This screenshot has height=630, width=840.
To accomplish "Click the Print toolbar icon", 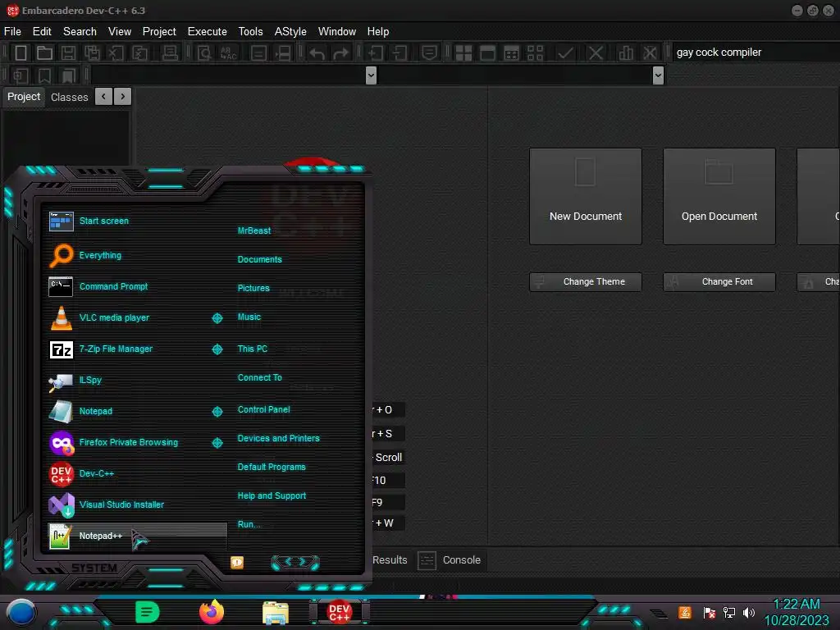I will pos(171,52).
